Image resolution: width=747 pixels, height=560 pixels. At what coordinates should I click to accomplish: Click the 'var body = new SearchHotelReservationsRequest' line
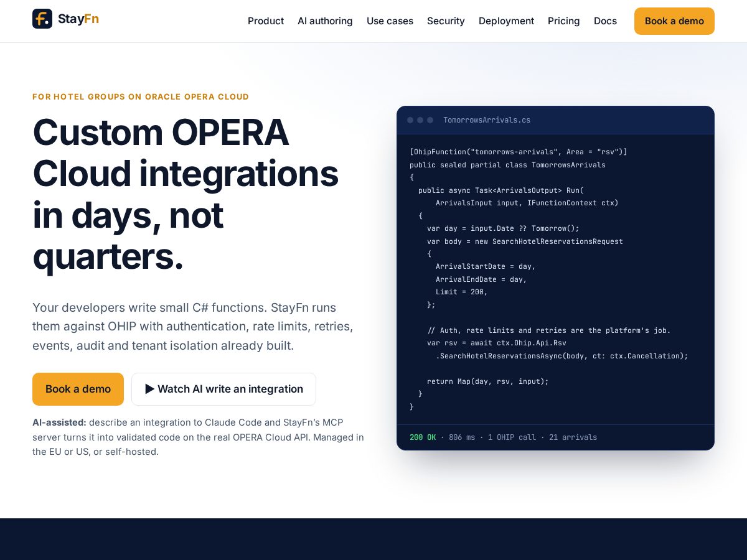(x=525, y=241)
